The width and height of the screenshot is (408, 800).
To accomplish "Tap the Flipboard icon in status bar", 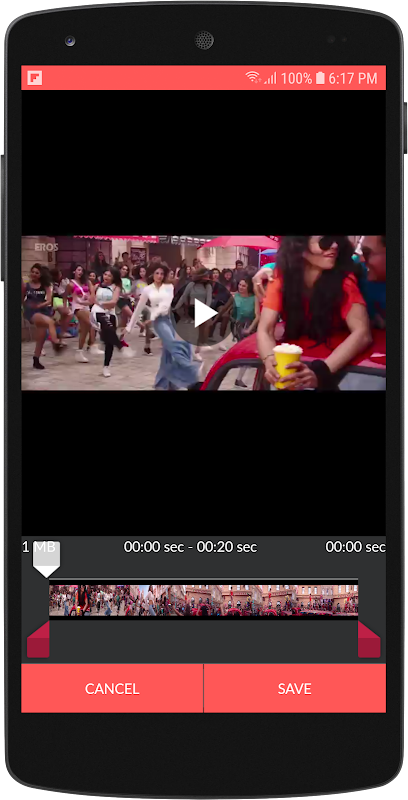I will 35,78.
